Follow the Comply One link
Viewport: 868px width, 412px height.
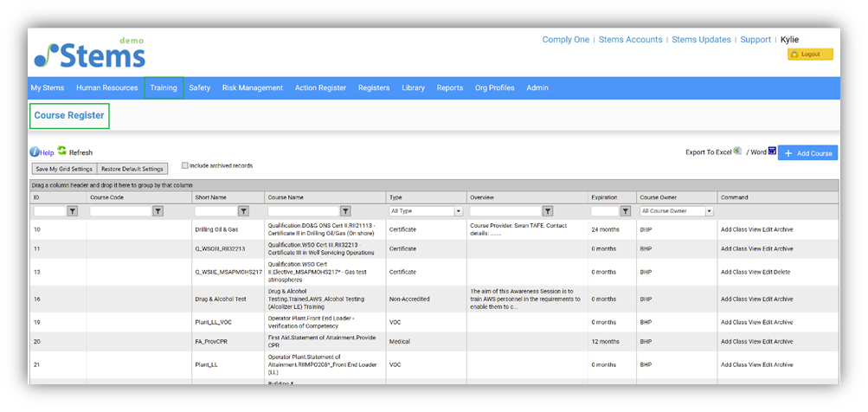pyautogui.click(x=565, y=40)
